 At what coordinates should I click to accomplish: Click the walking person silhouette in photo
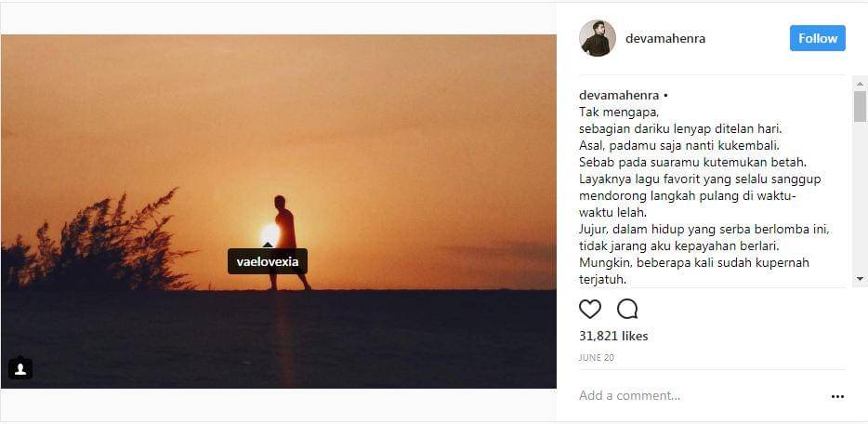click(286, 232)
